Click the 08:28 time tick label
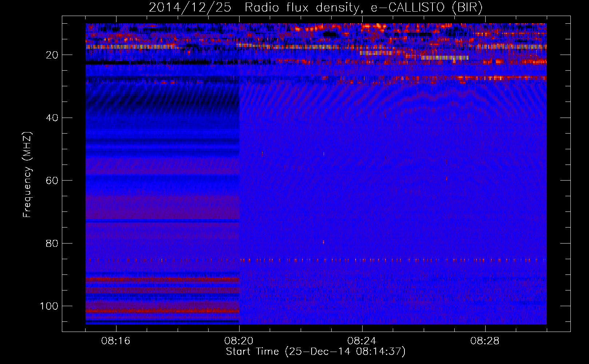Viewport: 589px width, 364px height. coord(485,341)
